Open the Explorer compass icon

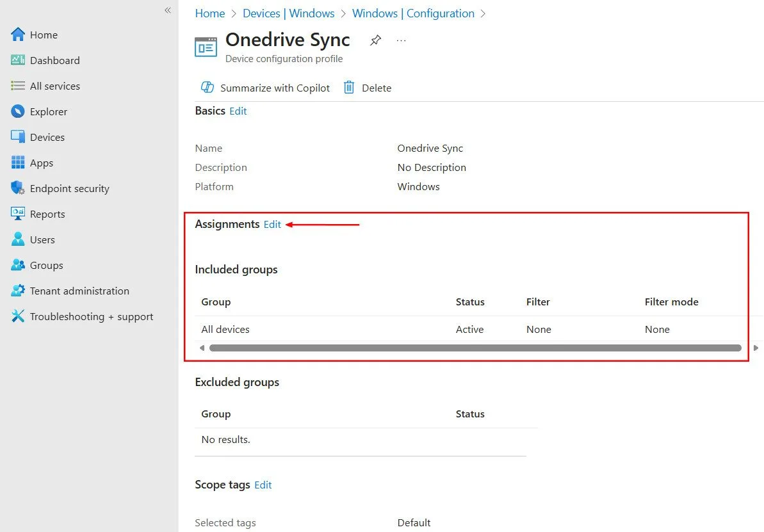[x=18, y=111]
